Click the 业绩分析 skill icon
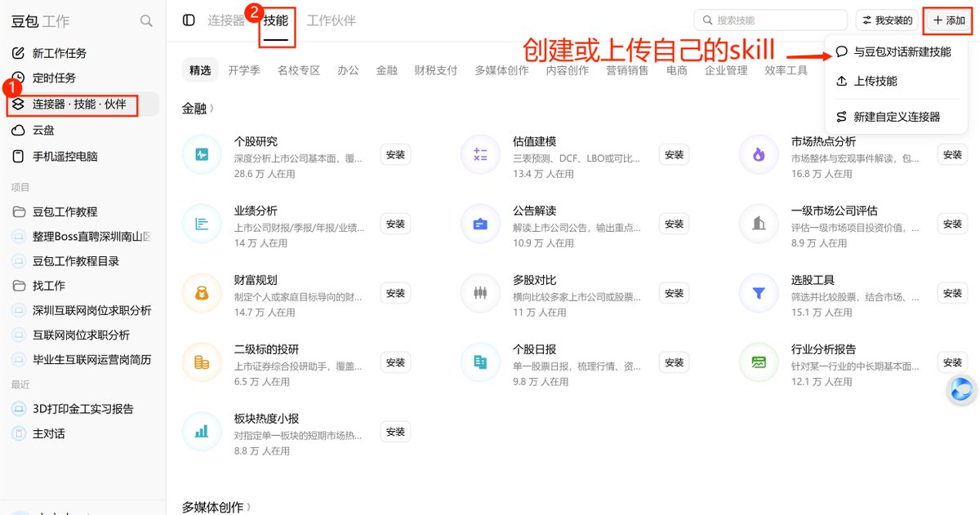The width and height of the screenshot is (980, 515). [x=202, y=224]
